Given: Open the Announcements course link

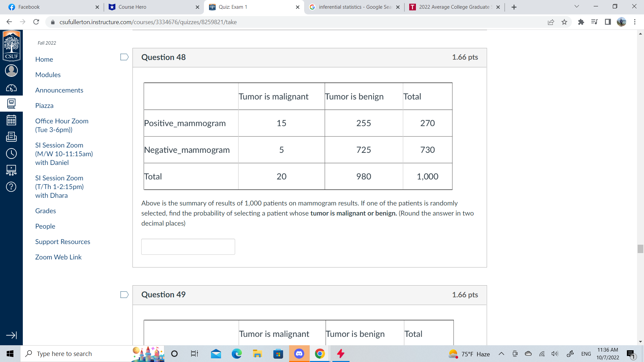Looking at the screenshot, I should click(x=59, y=90).
